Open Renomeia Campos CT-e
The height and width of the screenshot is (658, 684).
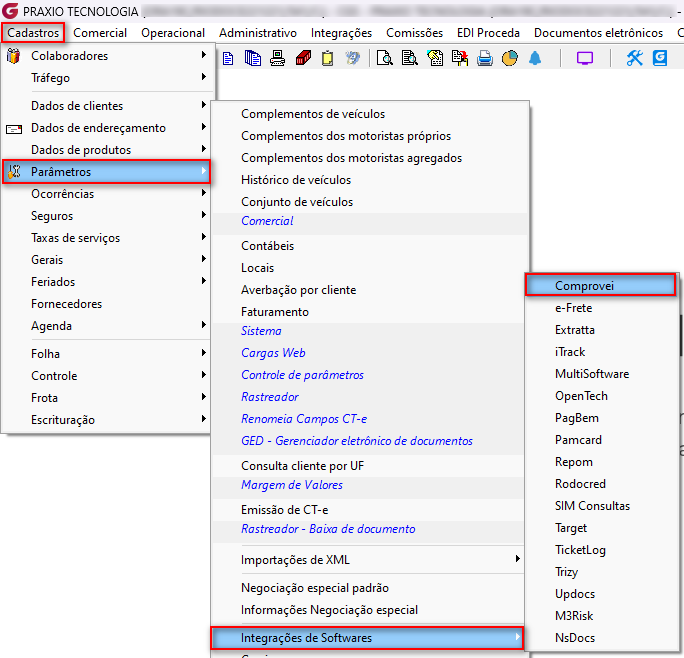click(369, 419)
